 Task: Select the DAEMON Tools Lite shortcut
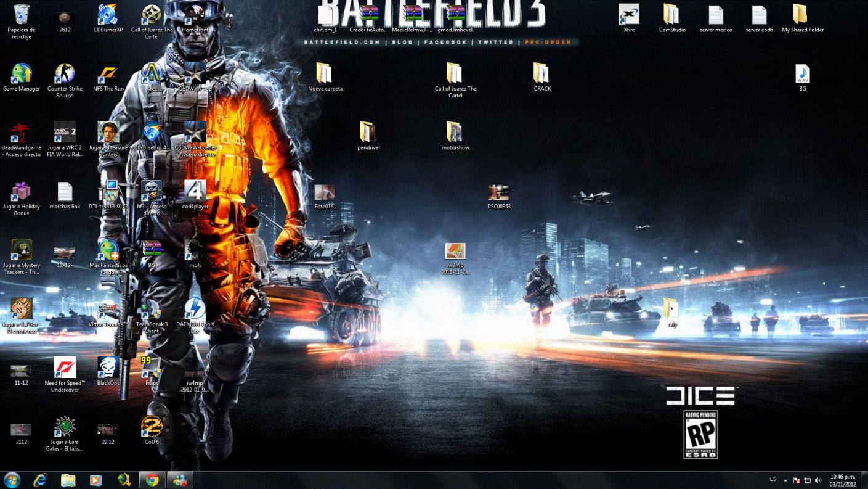click(195, 308)
